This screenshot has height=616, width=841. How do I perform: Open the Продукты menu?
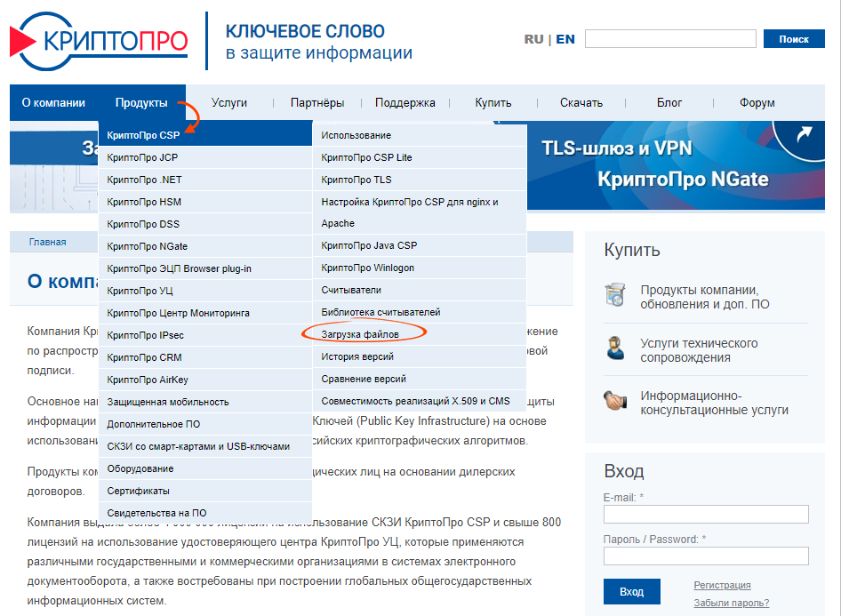click(x=141, y=102)
